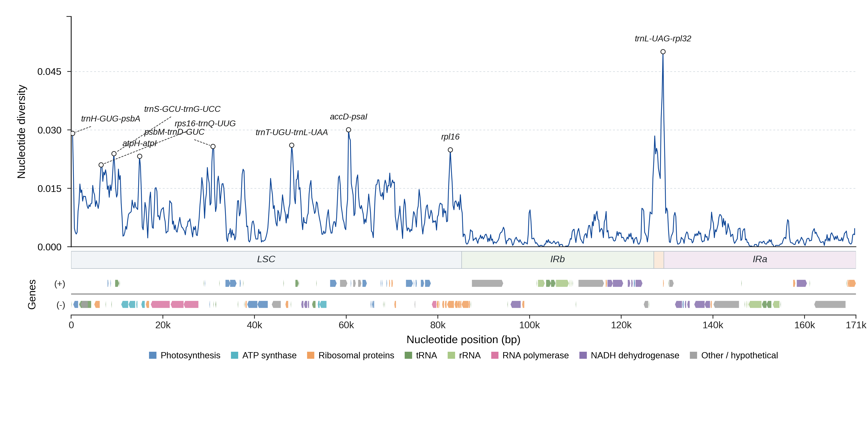Click the trnT-UGU-trnL-UAA peak circle marker
Viewport: 868px width, 422px height.
tap(292, 146)
